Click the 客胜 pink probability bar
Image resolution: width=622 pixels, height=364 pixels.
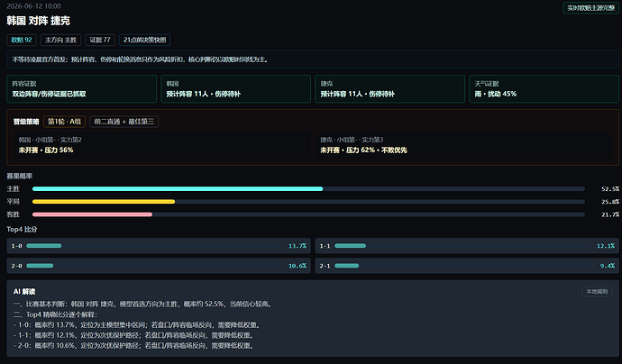[x=93, y=214]
